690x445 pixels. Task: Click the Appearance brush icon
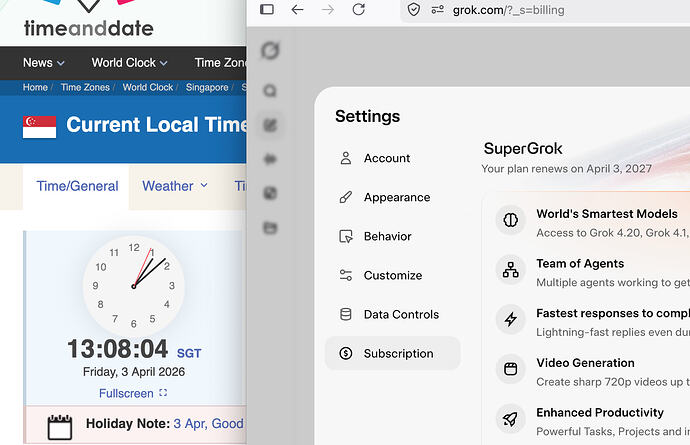coord(346,197)
